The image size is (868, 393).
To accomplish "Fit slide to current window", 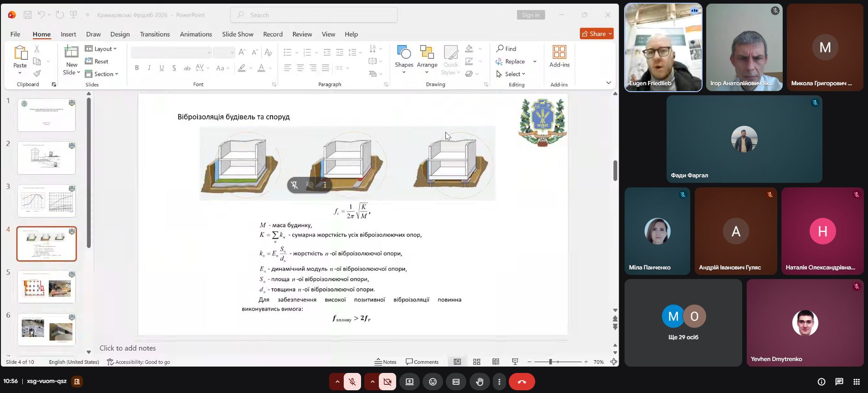I will point(614,362).
